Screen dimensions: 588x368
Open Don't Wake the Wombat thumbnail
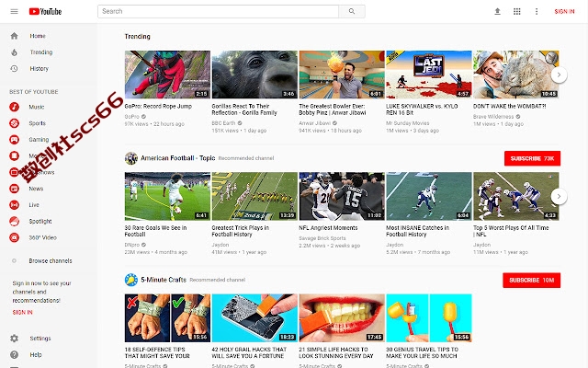click(x=516, y=75)
